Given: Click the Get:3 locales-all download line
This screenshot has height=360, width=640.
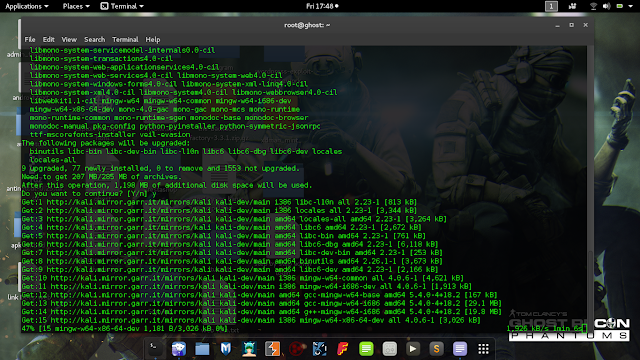Looking at the screenshot, I should click(234, 219).
